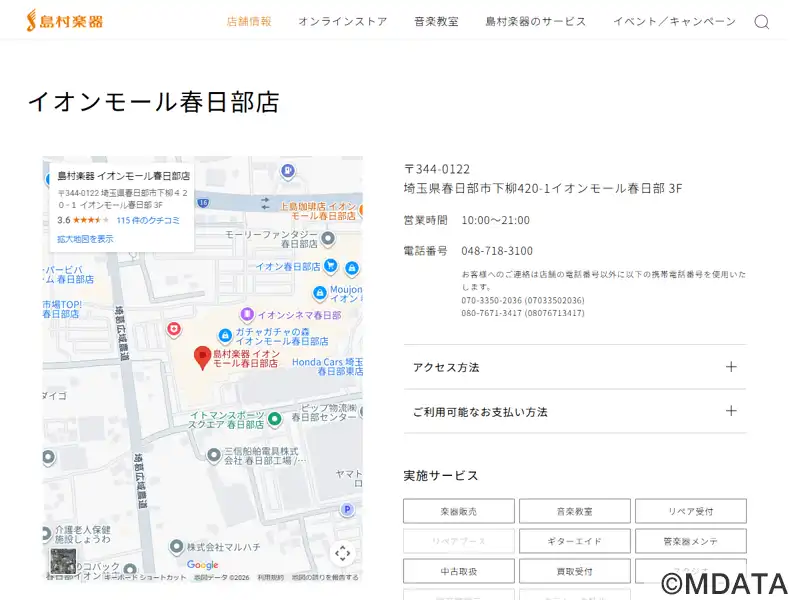
Task: Click the モーリーファンタジー gray pin
Action: (328, 238)
